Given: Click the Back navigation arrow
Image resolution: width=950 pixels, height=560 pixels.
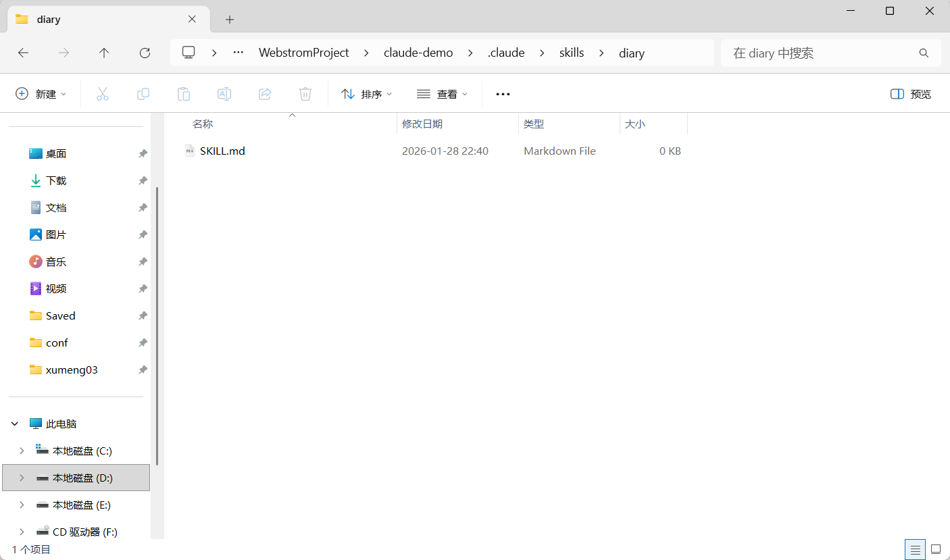Looking at the screenshot, I should click(24, 53).
